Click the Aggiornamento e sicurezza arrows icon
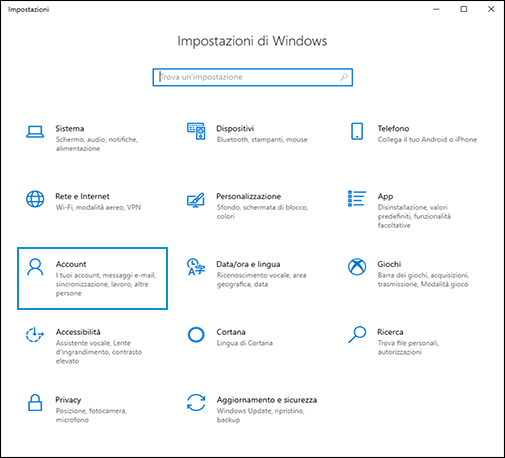 pyautogui.click(x=196, y=402)
